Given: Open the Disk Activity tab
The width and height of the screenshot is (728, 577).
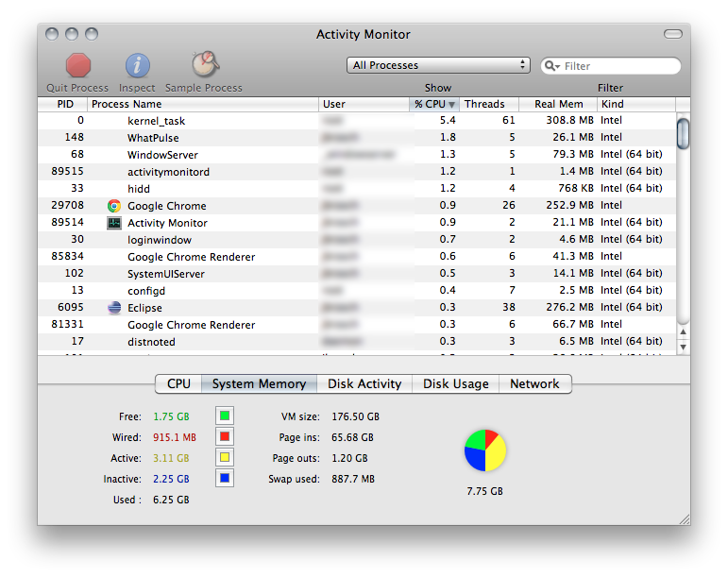Looking at the screenshot, I should click(364, 384).
